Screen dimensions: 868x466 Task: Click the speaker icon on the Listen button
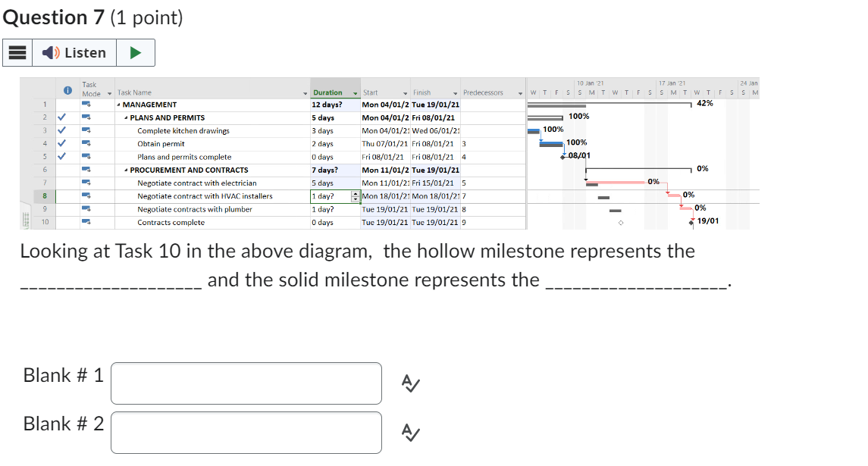(49, 53)
